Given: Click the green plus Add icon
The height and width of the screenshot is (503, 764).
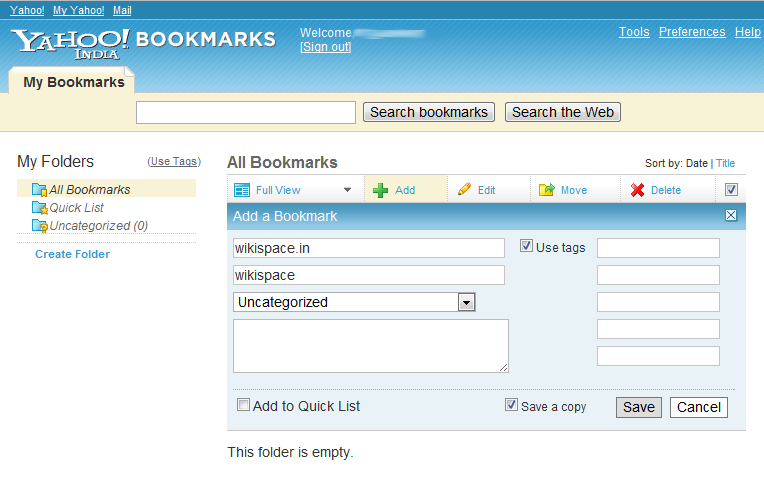Looking at the screenshot, I should tap(381, 190).
